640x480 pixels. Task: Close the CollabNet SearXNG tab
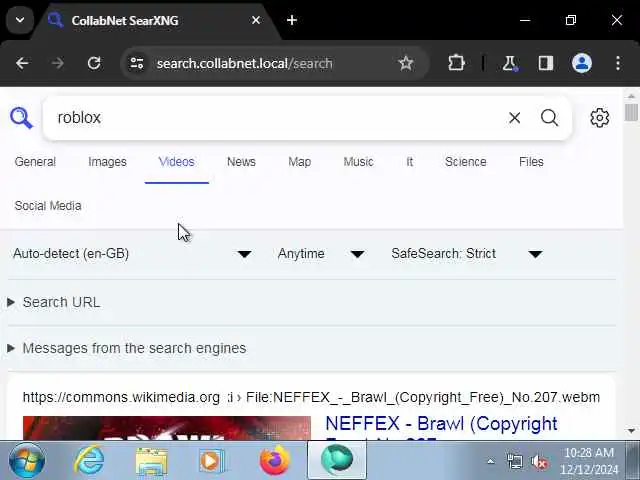(256, 20)
